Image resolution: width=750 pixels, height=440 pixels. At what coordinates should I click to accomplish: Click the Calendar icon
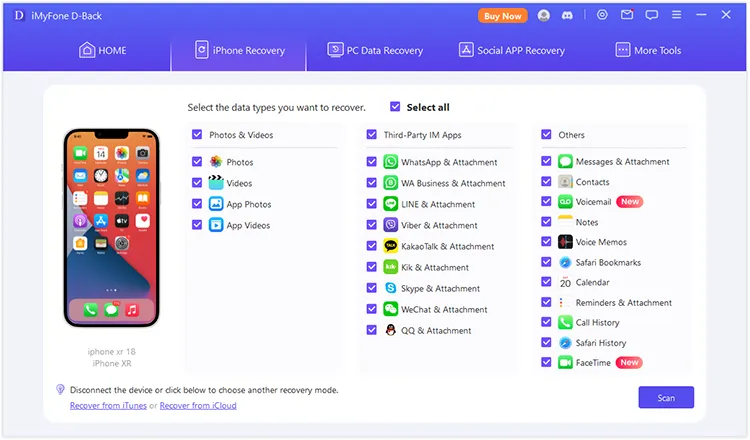click(565, 282)
